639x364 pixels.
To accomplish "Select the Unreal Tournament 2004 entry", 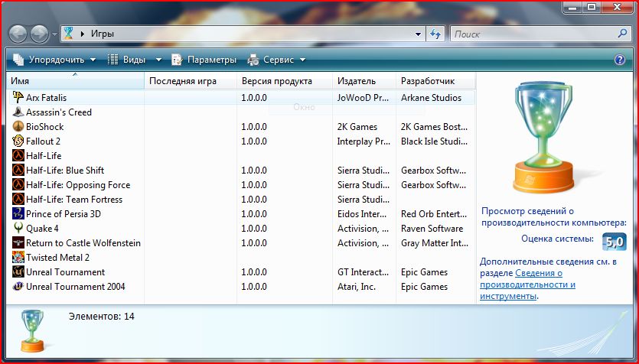I will 76,287.
